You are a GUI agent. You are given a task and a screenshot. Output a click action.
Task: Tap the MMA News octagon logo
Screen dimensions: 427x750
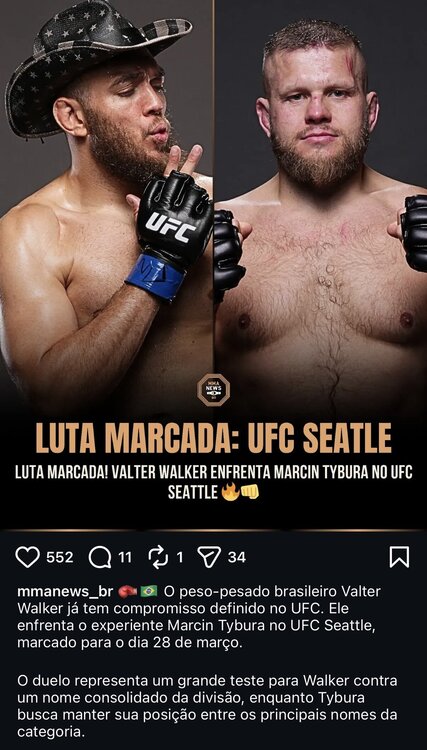213,390
